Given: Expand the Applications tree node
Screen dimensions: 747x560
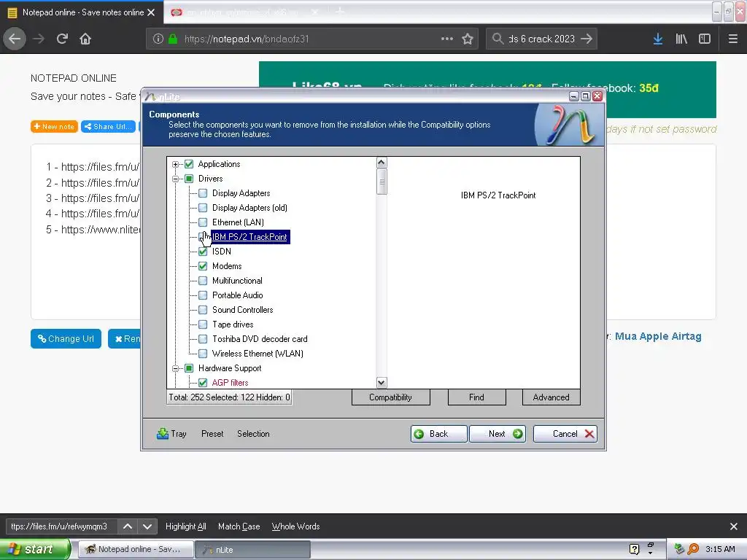Looking at the screenshot, I should (175, 164).
